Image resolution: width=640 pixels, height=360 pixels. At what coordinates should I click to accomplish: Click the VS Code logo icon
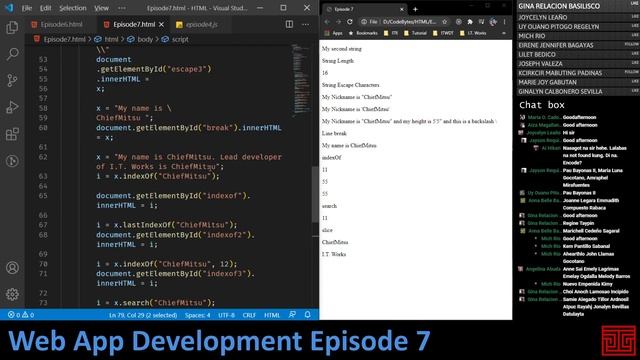(x=9, y=8)
